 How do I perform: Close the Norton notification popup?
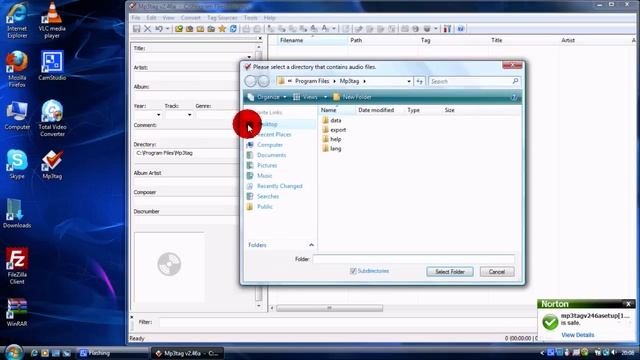[x=628, y=304]
